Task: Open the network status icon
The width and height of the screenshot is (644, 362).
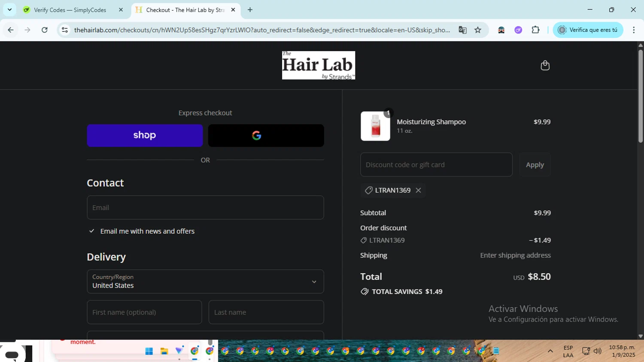Action: tap(586, 351)
